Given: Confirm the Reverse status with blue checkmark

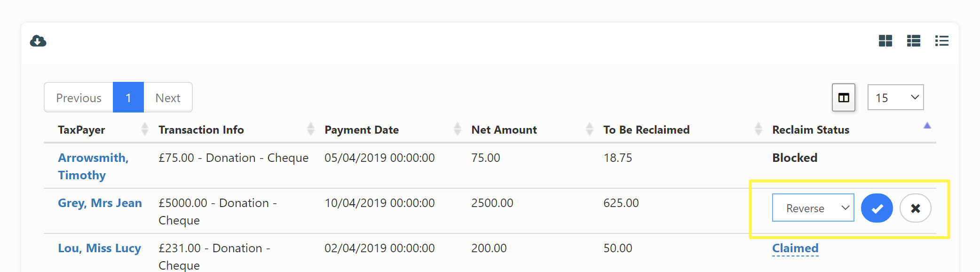Looking at the screenshot, I should [x=877, y=208].
